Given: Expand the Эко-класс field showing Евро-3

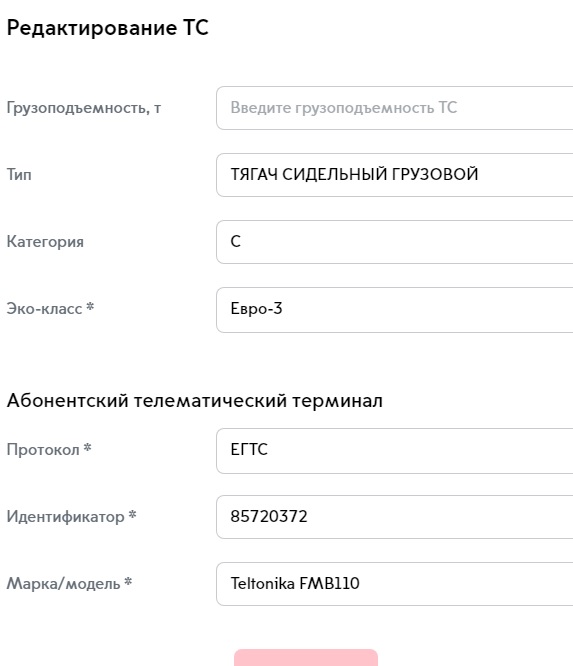Looking at the screenshot, I should pos(395,310).
